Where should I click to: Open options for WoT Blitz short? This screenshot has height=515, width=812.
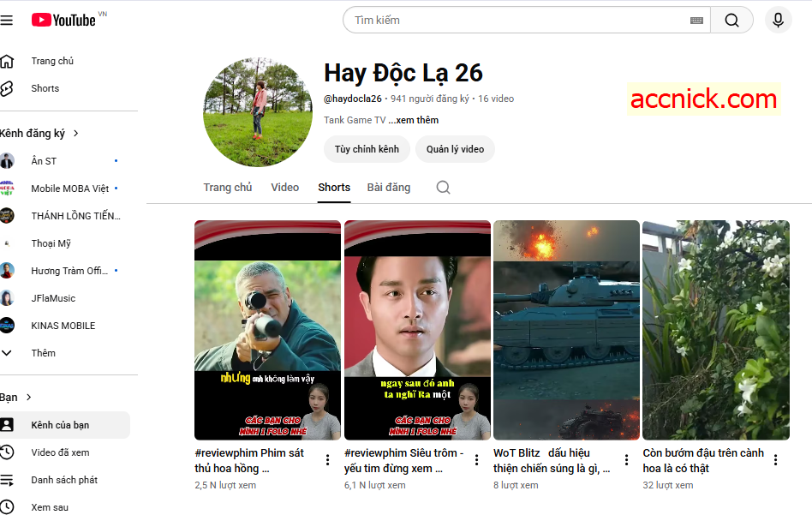coord(626,460)
